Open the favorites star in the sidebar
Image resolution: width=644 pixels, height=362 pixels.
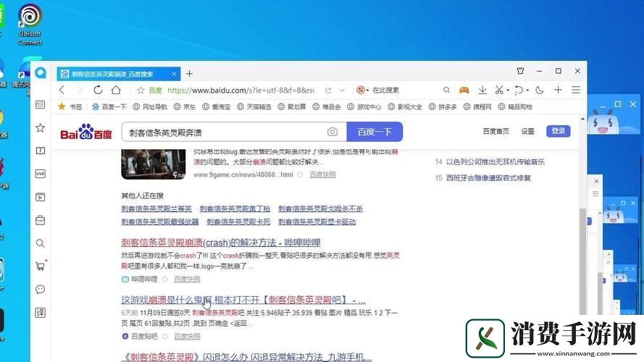pos(41,127)
